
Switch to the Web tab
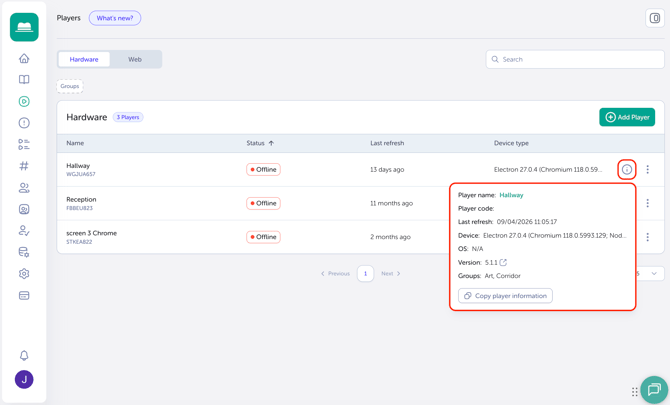[135, 59]
